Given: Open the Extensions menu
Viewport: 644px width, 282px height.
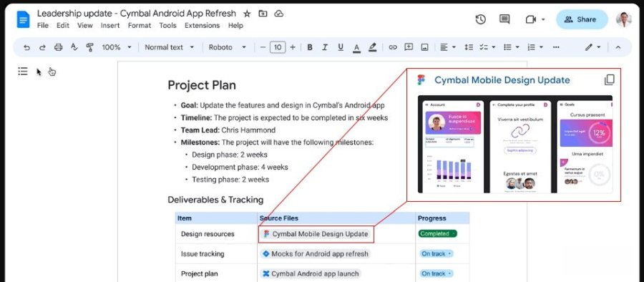Looking at the screenshot, I should pyautogui.click(x=202, y=26).
